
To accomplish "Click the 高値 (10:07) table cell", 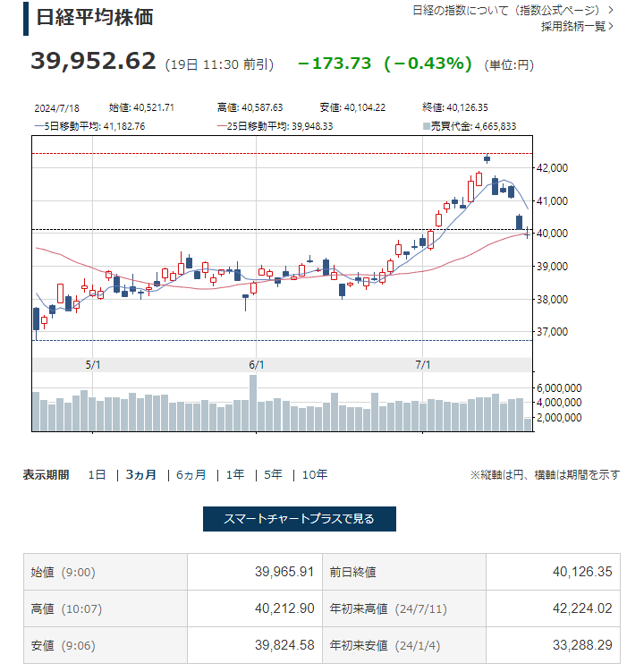I will click(106, 608).
